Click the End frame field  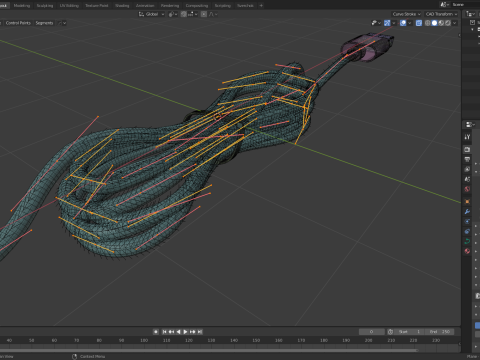[439, 332]
